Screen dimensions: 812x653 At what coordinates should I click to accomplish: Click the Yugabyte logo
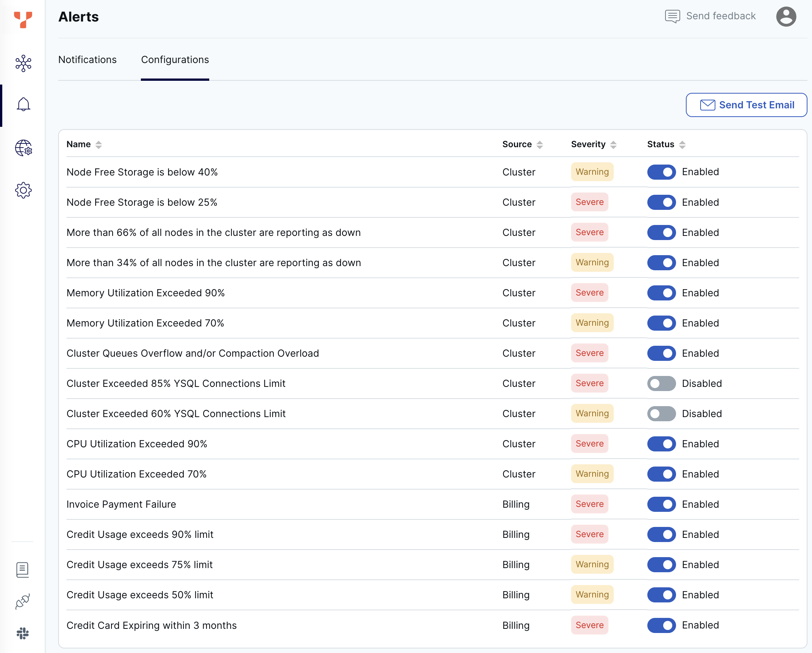pos(23,19)
